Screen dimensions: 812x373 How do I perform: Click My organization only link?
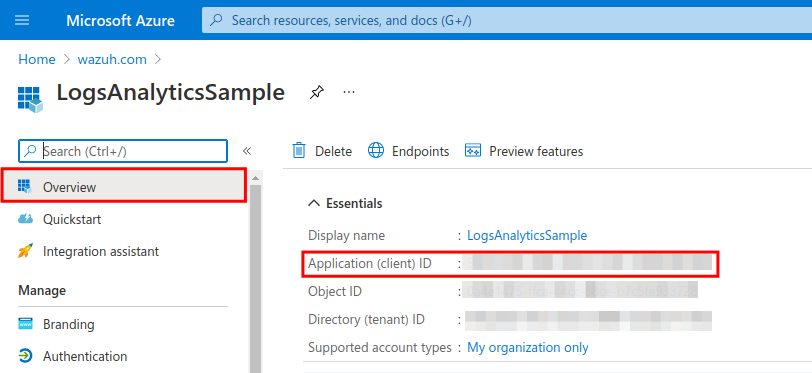tap(528, 348)
